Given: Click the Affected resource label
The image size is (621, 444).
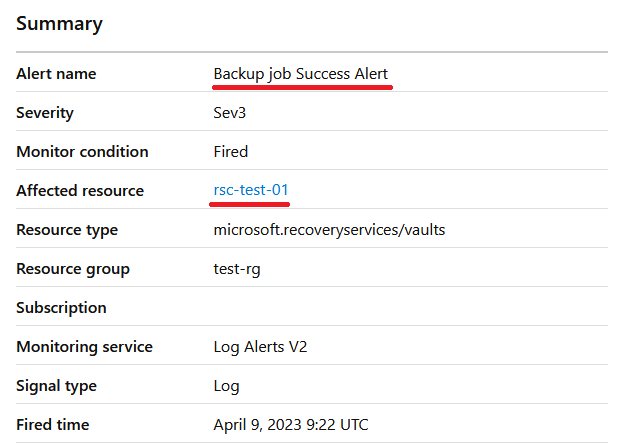Looking at the screenshot, I should [80, 191].
